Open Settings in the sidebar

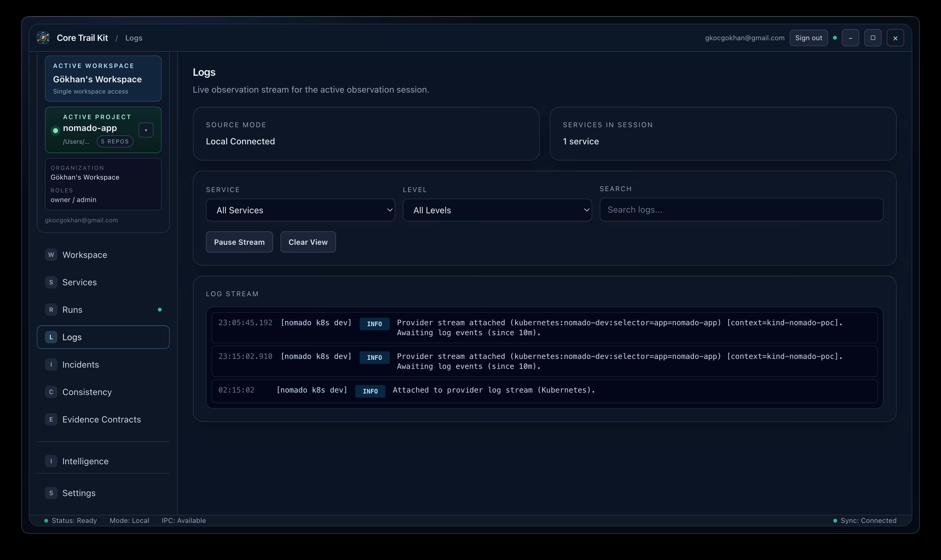(103, 493)
